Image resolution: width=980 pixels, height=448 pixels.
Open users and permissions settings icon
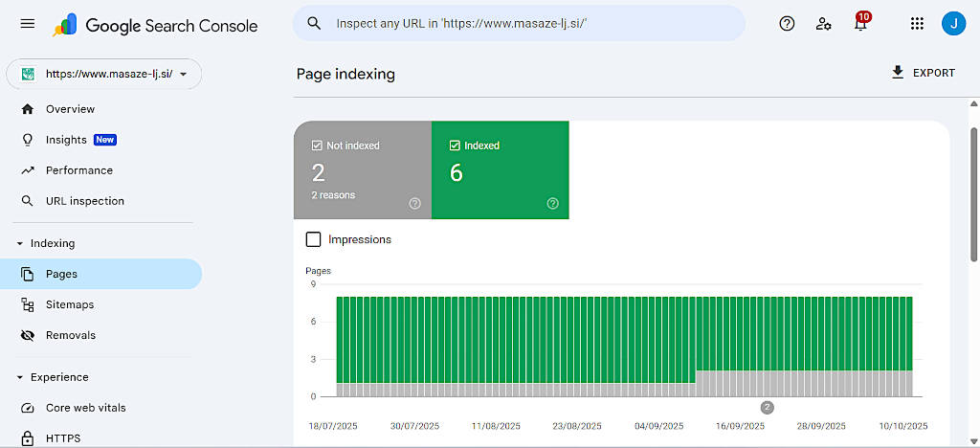[x=823, y=24]
